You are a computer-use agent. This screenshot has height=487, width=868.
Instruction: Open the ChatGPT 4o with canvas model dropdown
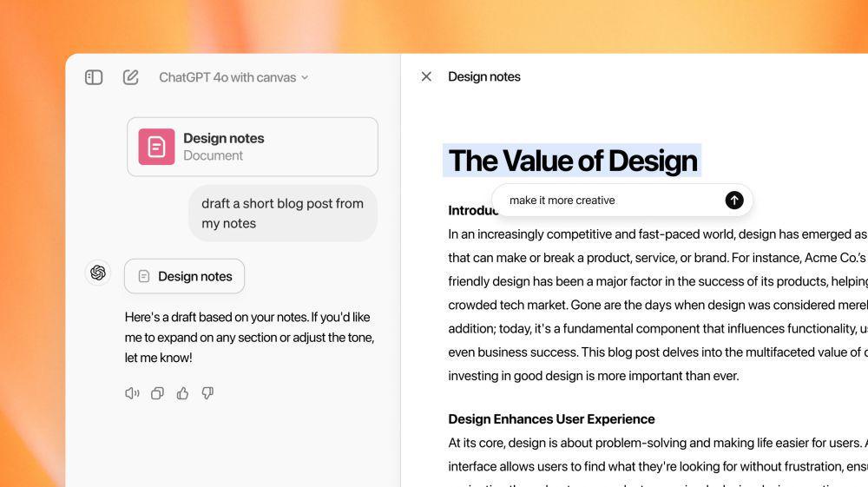coord(233,77)
